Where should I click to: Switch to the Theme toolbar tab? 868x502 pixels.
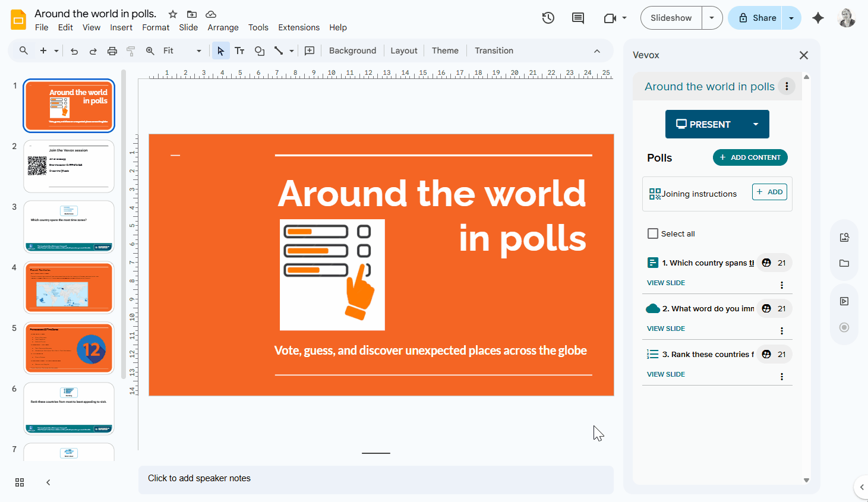(445, 50)
